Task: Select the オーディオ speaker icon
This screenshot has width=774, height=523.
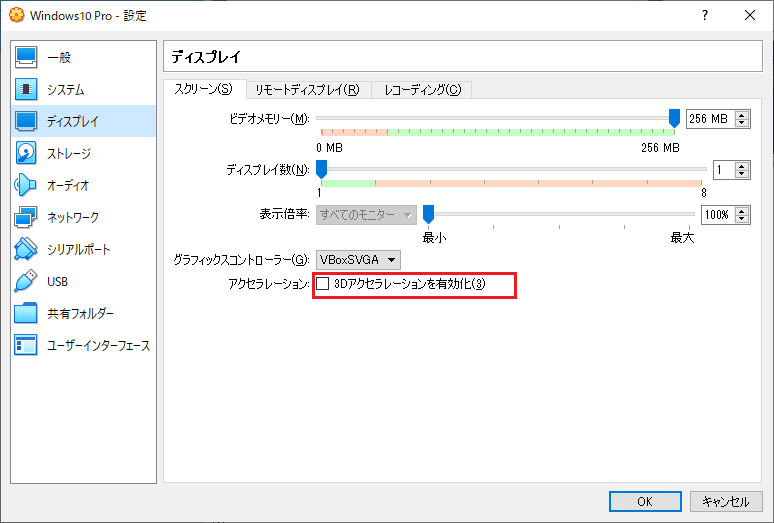Action: (x=26, y=186)
